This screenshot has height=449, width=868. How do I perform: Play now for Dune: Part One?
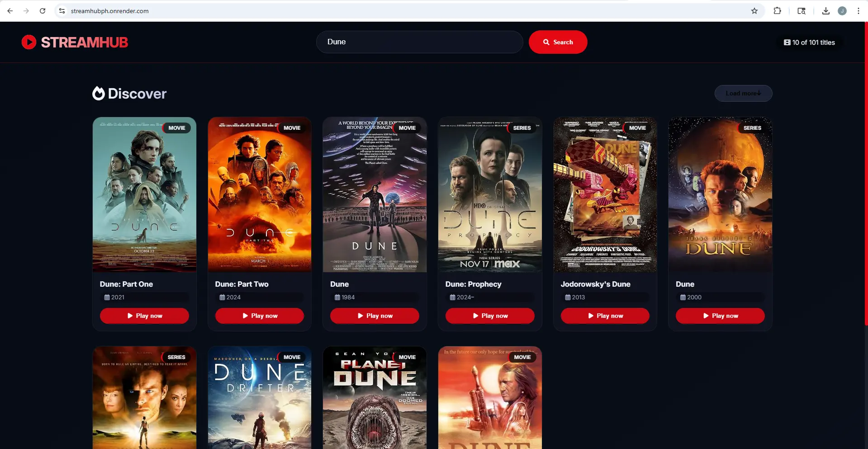point(144,316)
